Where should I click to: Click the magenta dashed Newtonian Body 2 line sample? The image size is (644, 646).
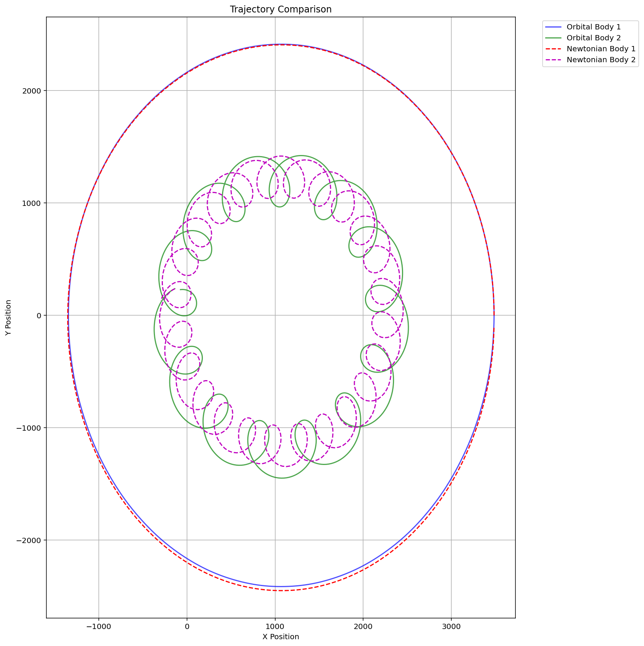(554, 60)
